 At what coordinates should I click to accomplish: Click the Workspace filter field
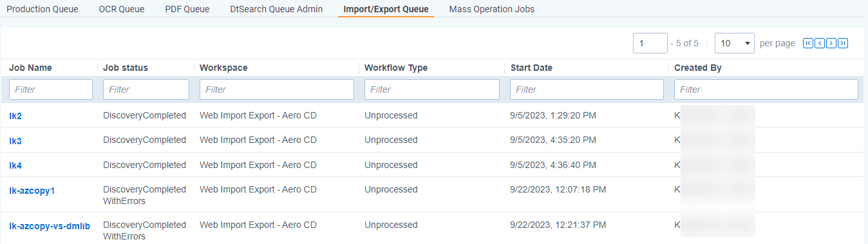tap(277, 89)
